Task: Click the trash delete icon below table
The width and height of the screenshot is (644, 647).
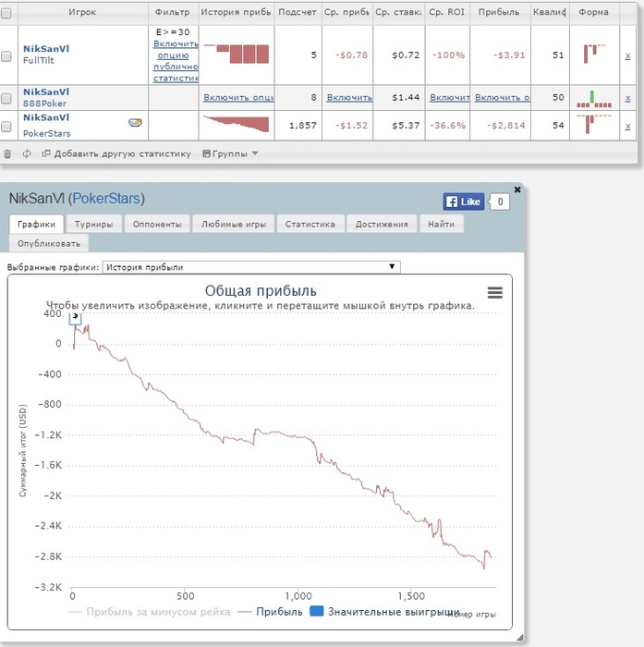Action: click(x=7, y=154)
